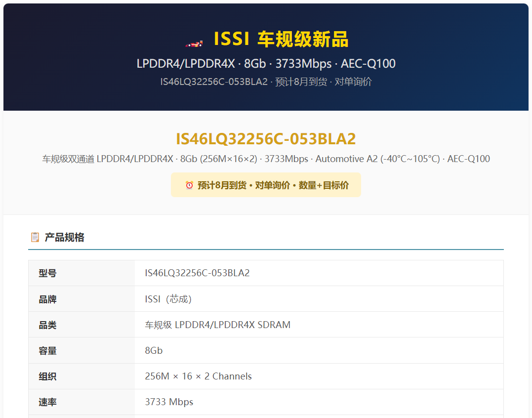The width and height of the screenshot is (532, 418).
Task: Click the yellow badge 预计8月到货 · 对单询价 · 数量+目标价
Action: click(x=266, y=185)
